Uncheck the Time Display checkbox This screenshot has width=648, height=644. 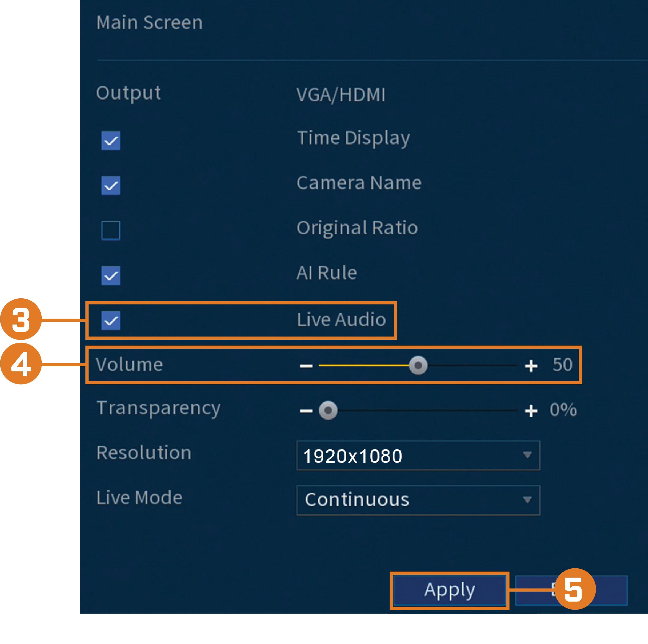(111, 141)
